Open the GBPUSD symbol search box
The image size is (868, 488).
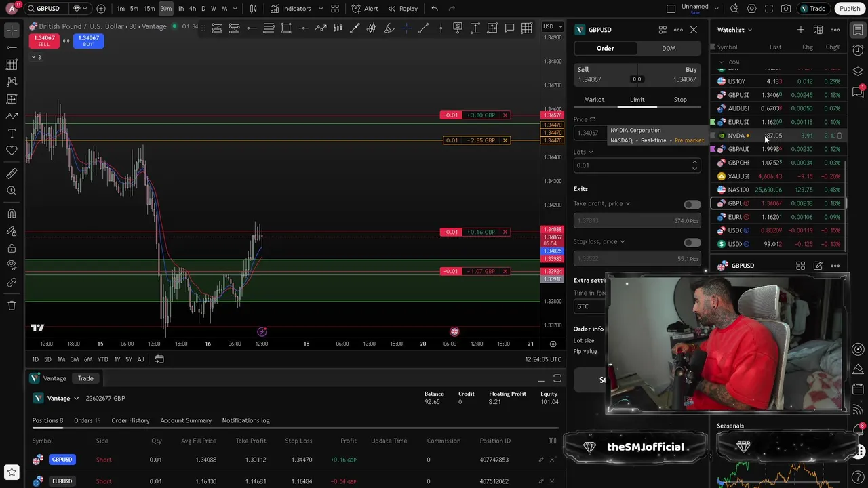coord(47,9)
